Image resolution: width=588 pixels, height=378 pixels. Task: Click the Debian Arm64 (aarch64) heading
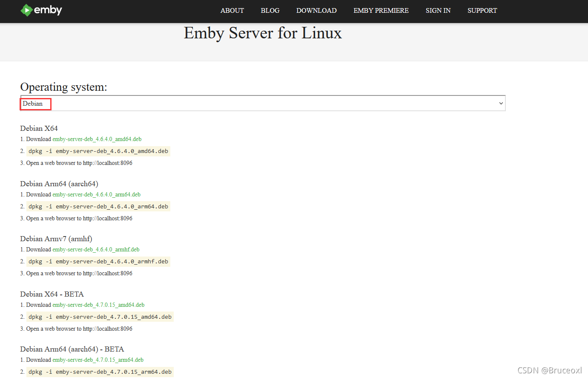point(59,184)
